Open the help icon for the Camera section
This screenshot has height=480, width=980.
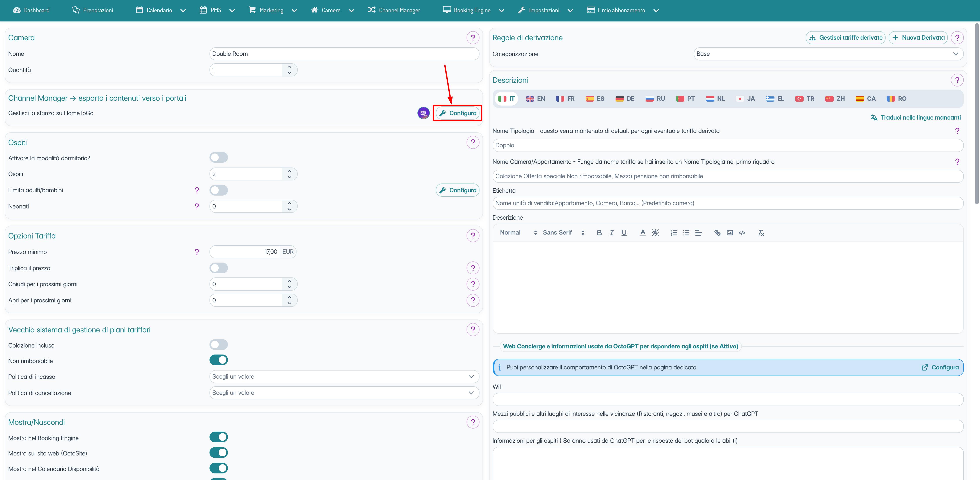tap(472, 38)
